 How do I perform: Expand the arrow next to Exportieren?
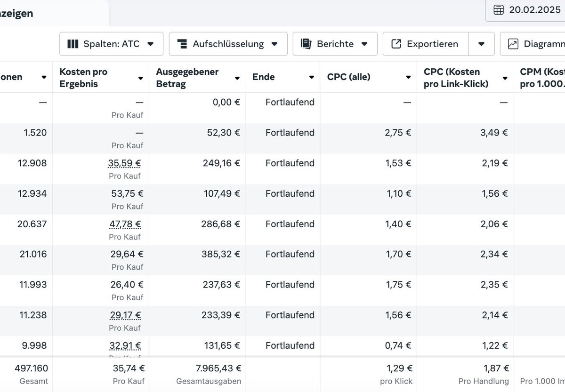click(481, 44)
